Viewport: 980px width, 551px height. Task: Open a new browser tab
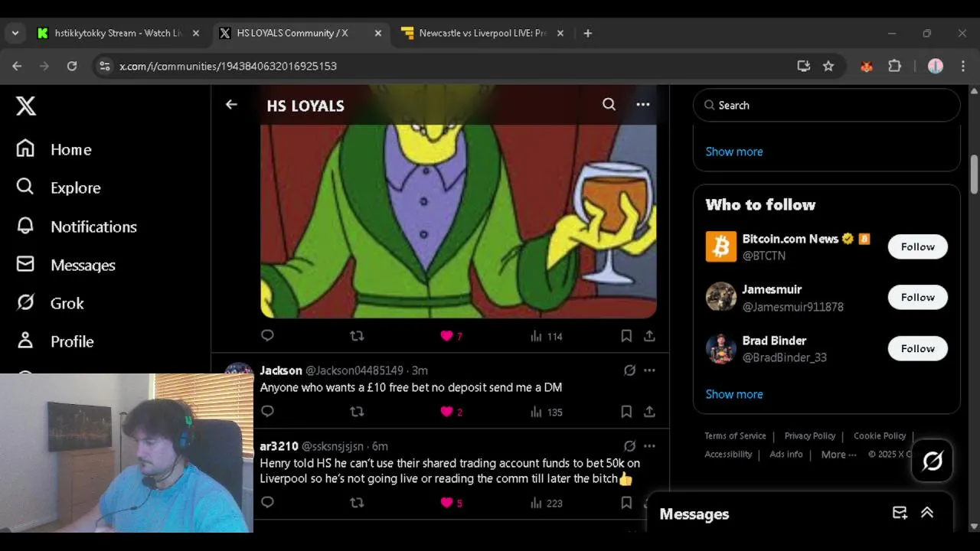(587, 33)
